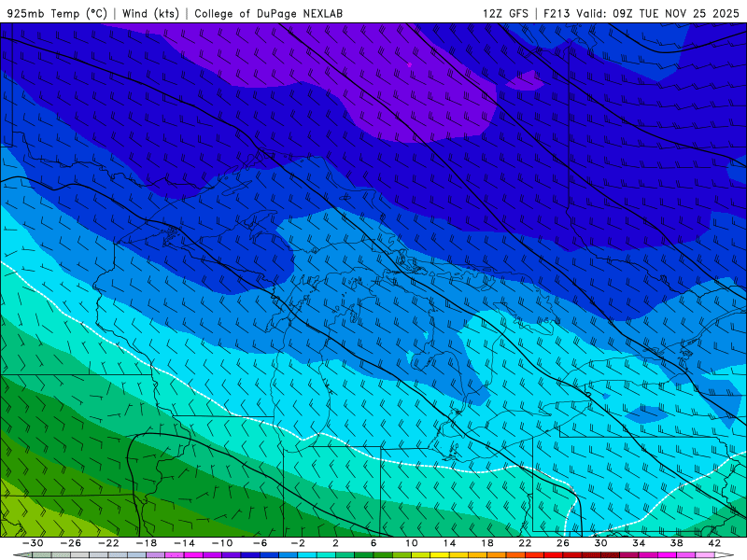Click the "22" color scale label
Image resolution: width=747 pixels, height=560 pixels.
(x=525, y=543)
